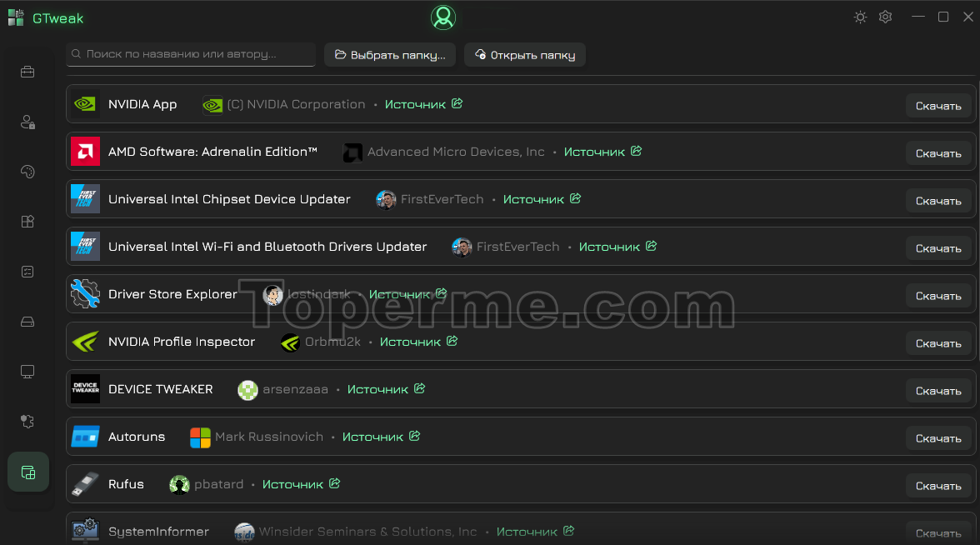Image resolution: width=980 pixels, height=545 pixels.
Task: Open the palette personalization sidebar section
Action: (27, 172)
